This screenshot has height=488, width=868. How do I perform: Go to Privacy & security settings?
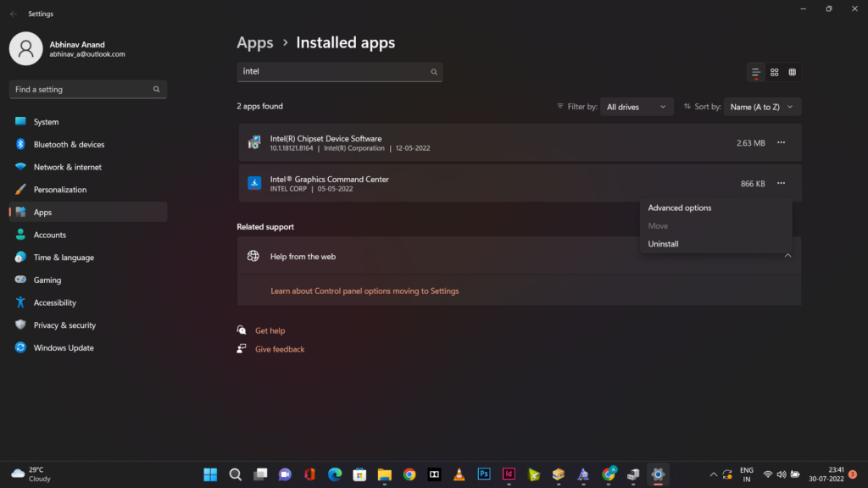88,325
